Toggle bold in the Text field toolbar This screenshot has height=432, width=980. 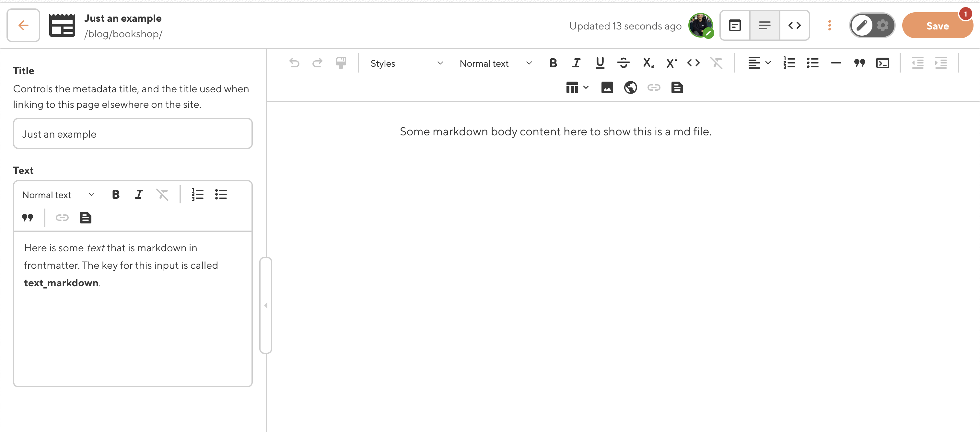[116, 195]
